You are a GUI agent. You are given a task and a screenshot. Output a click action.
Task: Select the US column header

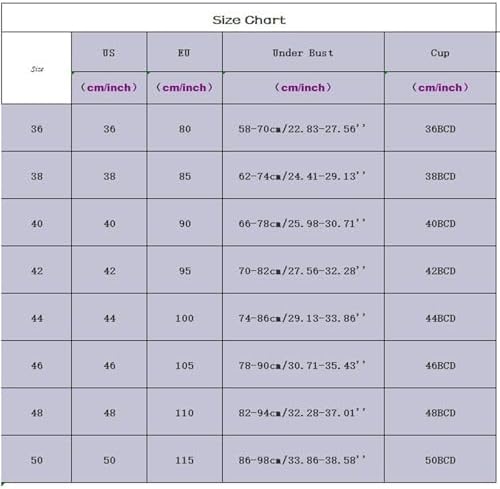point(109,52)
